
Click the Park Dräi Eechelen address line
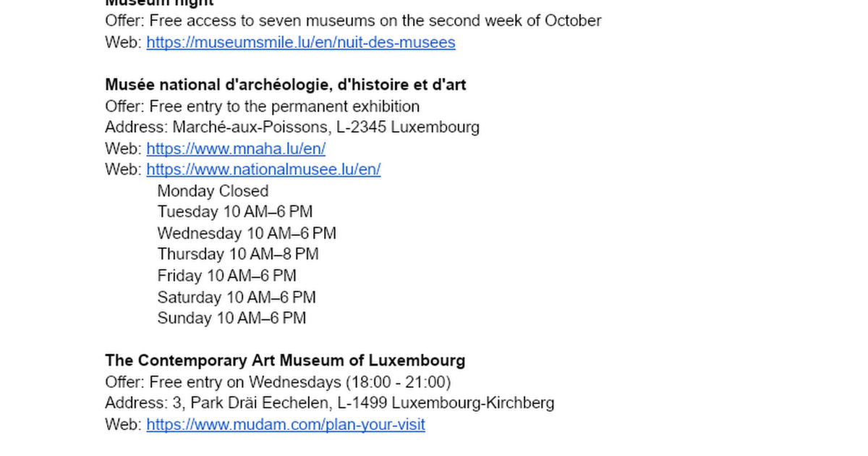(x=329, y=403)
